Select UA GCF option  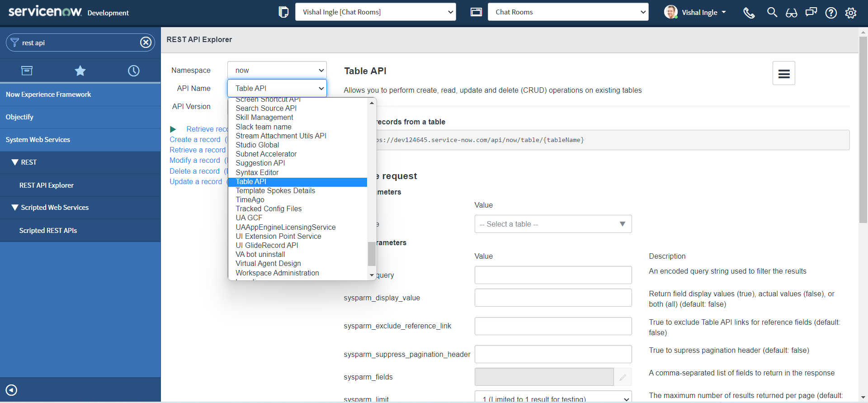(297, 218)
